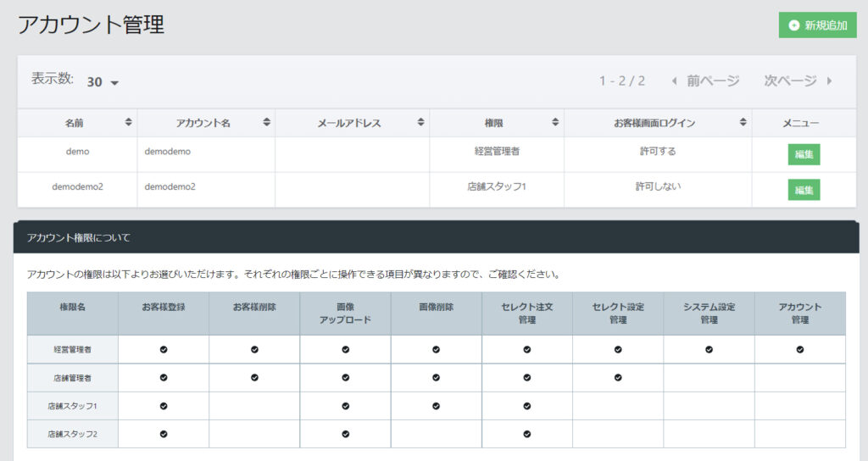868x461 pixels.
Task: Click the 1 - 2 / 2 page indicator
Action: (x=622, y=81)
